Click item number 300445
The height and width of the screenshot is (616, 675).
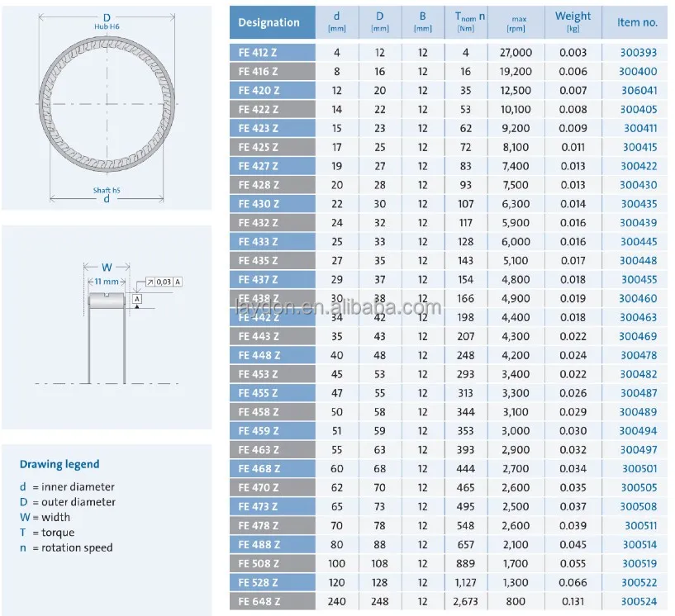pyautogui.click(x=639, y=242)
